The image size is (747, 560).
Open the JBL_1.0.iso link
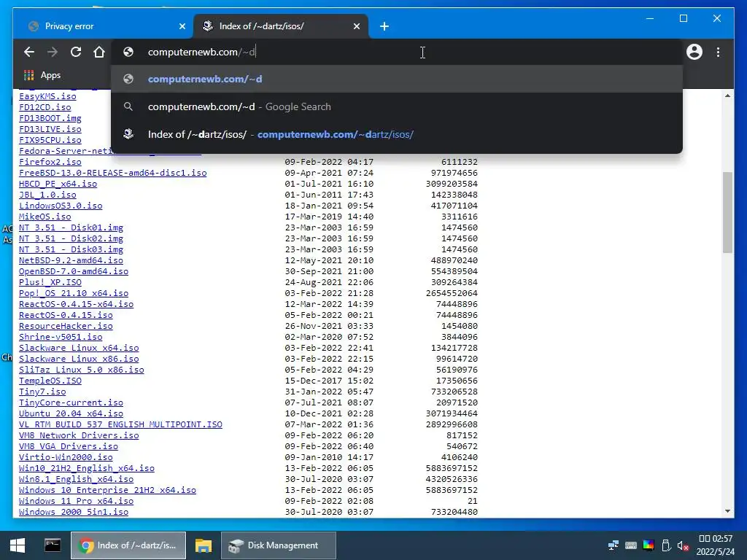pos(47,195)
